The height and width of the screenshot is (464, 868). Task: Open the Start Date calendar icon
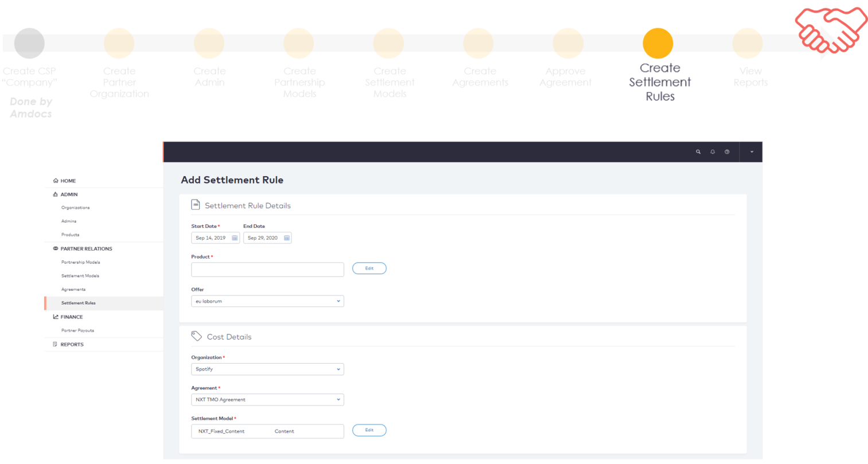point(235,238)
